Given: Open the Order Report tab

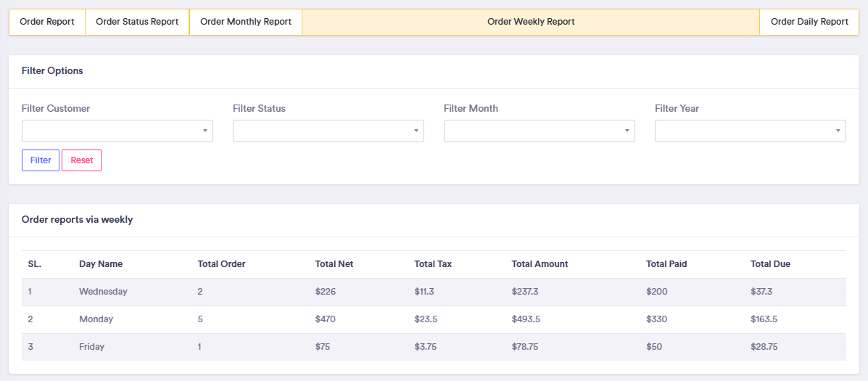Looking at the screenshot, I should 47,22.
